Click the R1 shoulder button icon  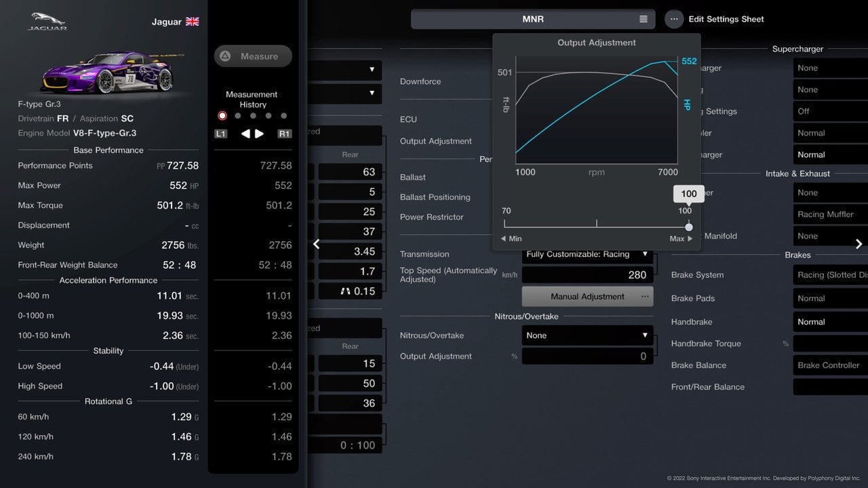coord(285,134)
